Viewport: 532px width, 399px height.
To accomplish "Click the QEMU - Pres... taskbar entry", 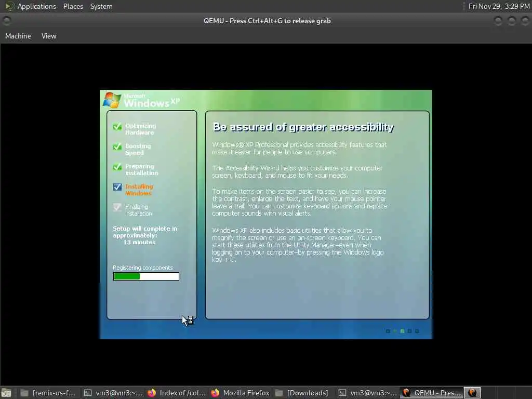I will point(431,393).
